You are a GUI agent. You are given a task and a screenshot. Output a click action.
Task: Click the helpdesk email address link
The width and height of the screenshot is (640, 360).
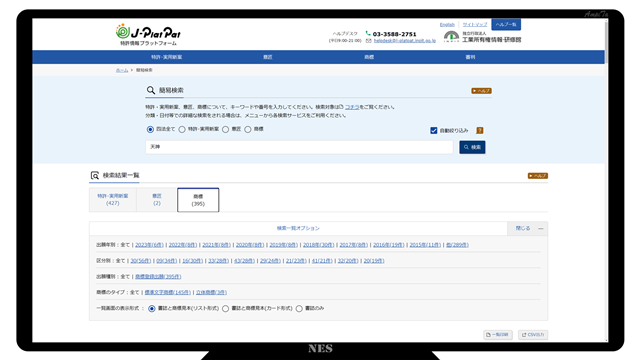coord(404,41)
